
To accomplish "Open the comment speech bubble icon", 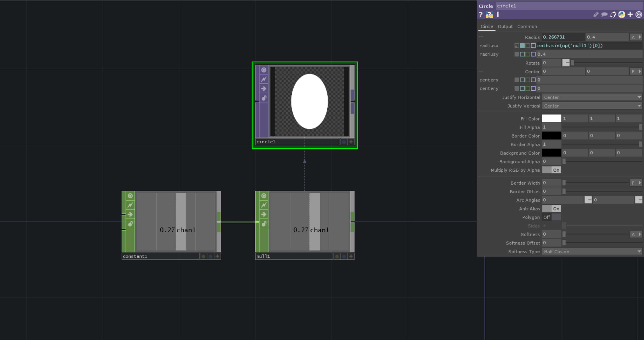I will pyautogui.click(x=604, y=15).
